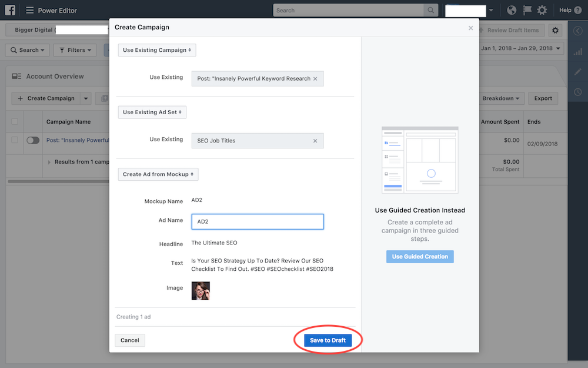Toggle the campaign on/off switch
The width and height of the screenshot is (588, 368).
tap(33, 140)
